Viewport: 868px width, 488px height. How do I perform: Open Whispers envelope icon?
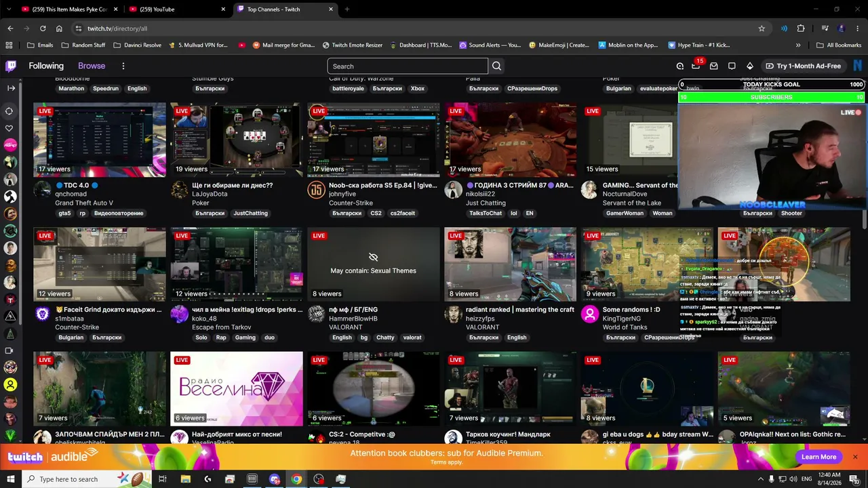point(714,66)
